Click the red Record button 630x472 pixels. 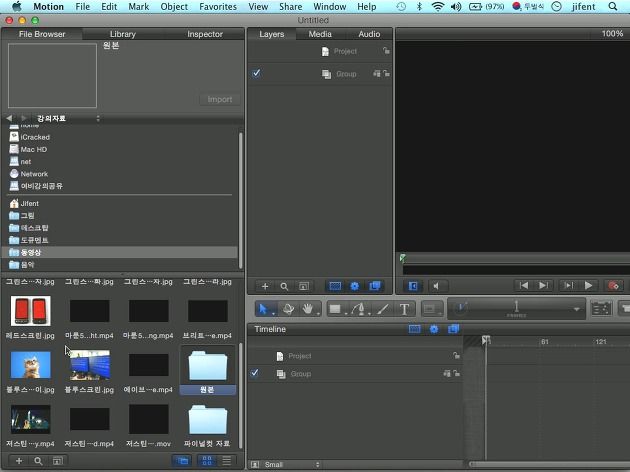(x=614, y=285)
